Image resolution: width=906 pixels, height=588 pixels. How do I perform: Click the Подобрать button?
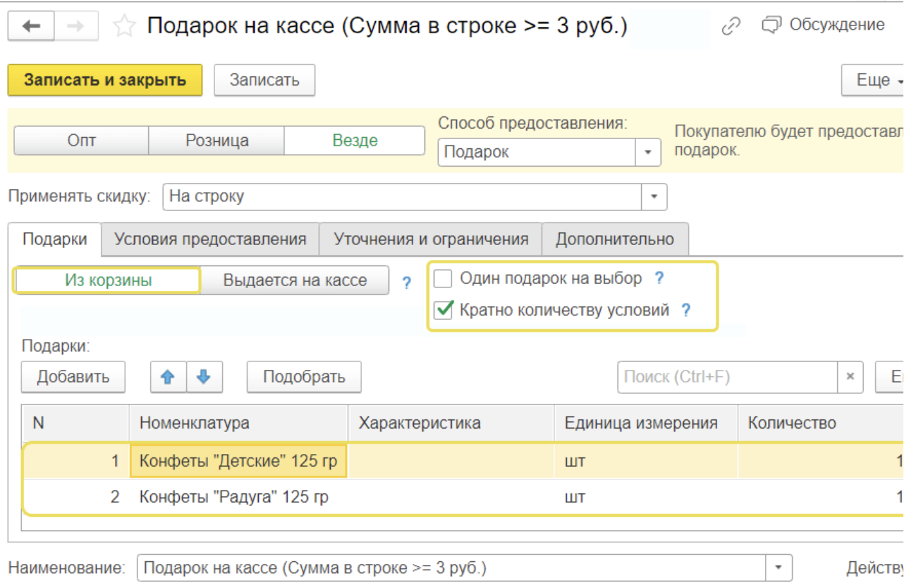[304, 377]
